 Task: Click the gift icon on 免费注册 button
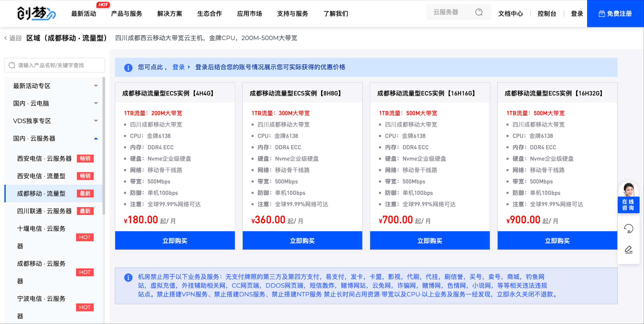pos(602,14)
